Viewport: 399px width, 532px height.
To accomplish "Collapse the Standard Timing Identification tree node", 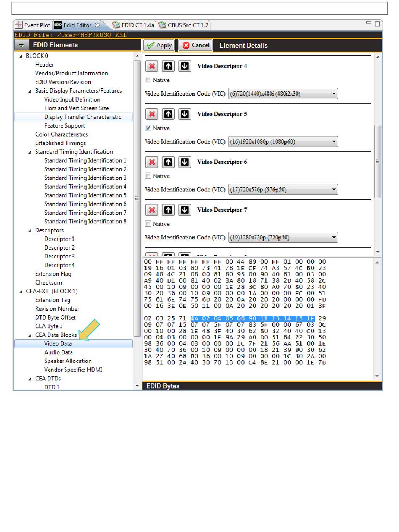I will click(x=30, y=152).
